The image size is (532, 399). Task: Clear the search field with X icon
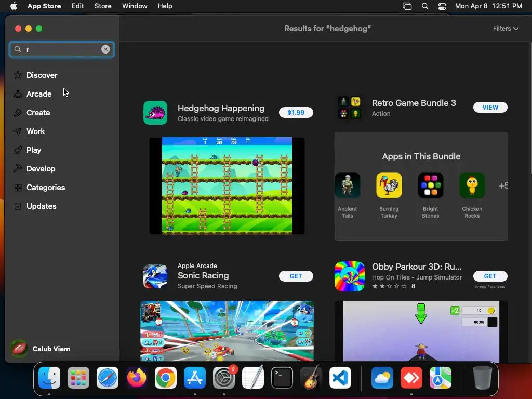[x=105, y=49]
